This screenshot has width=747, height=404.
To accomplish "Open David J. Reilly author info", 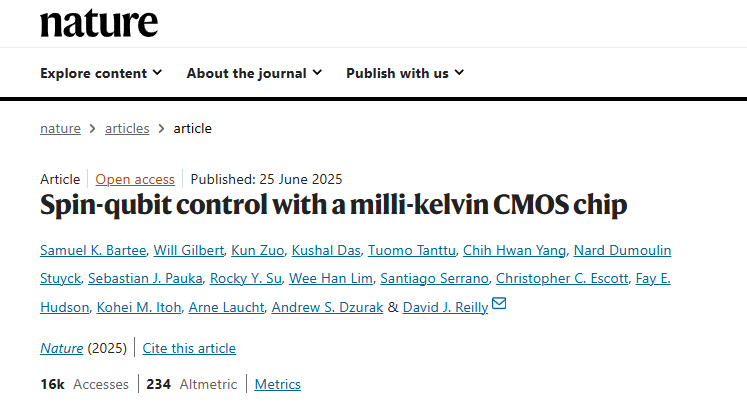I will [x=446, y=307].
